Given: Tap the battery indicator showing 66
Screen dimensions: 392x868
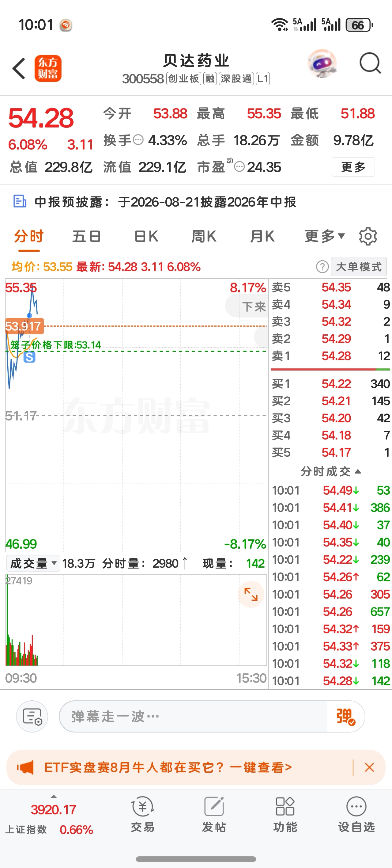Looking at the screenshot, I should click(x=359, y=25).
